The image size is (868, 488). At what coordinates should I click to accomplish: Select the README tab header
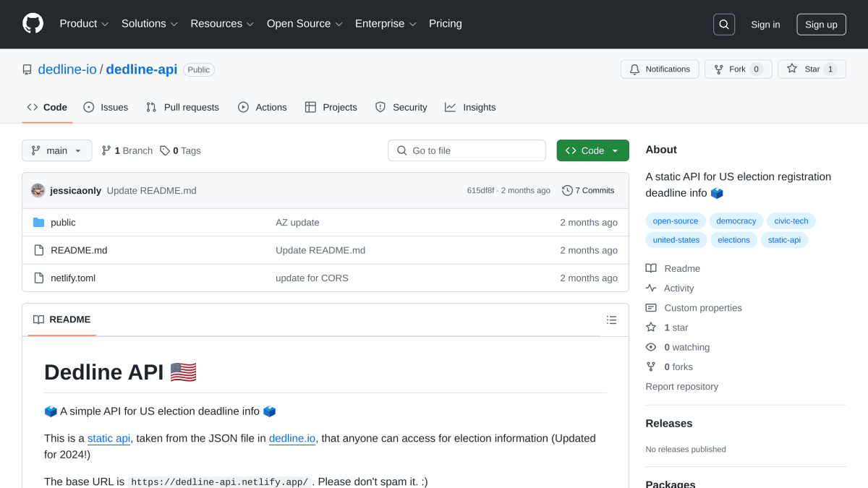pos(62,320)
